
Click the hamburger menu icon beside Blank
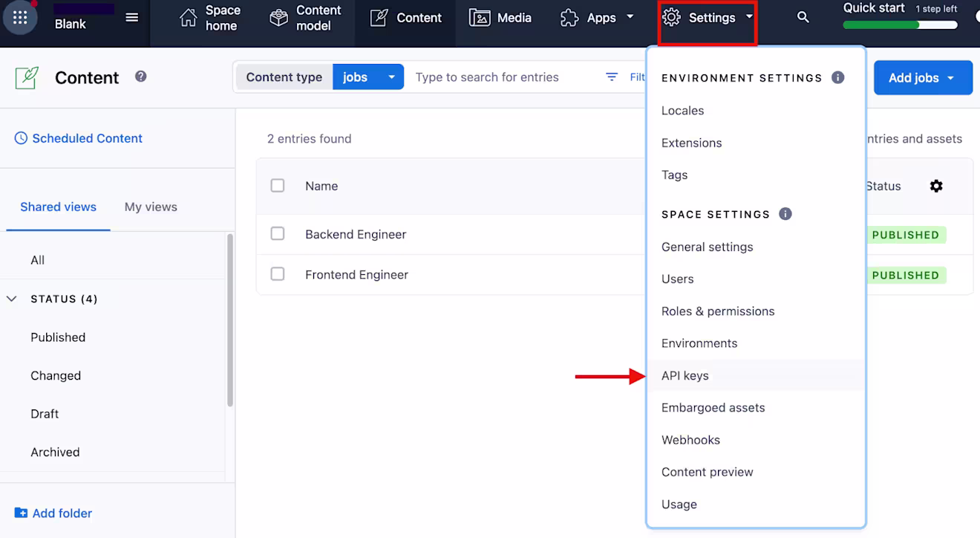[x=132, y=18]
